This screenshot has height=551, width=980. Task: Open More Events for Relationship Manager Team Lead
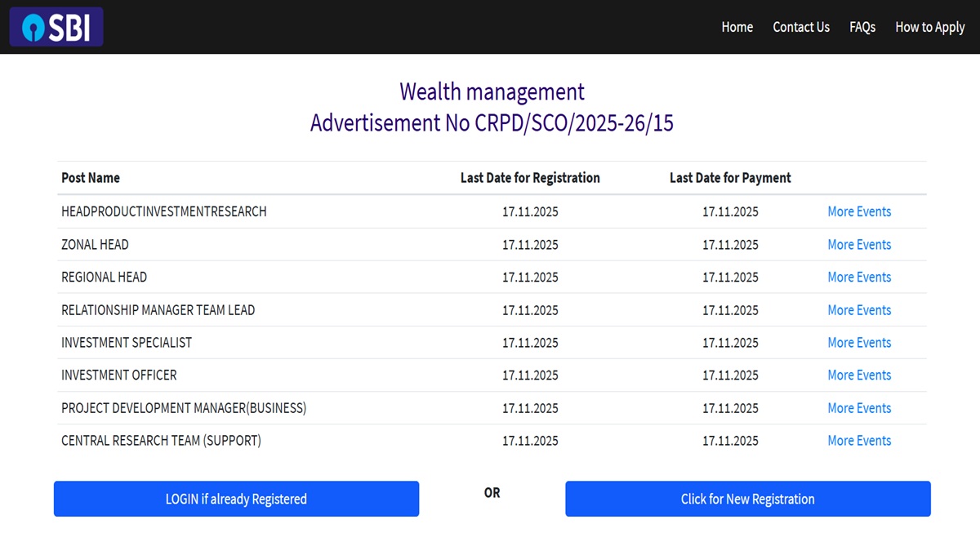tap(859, 310)
